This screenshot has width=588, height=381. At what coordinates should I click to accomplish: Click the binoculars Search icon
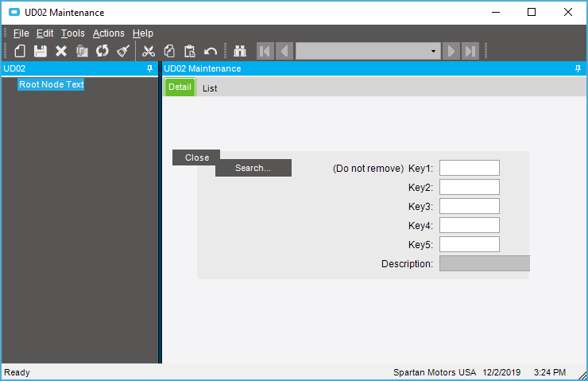pyautogui.click(x=240, y=51)
